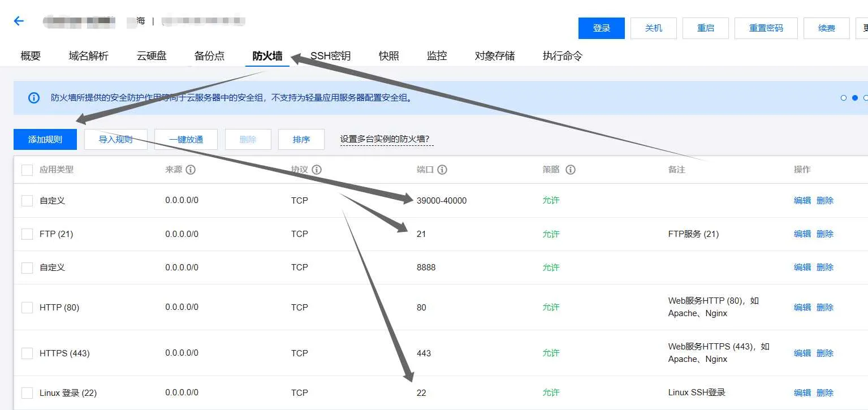
Task: Open the 快照 tab
Action: pyautogui.click(x=389, y=56)
